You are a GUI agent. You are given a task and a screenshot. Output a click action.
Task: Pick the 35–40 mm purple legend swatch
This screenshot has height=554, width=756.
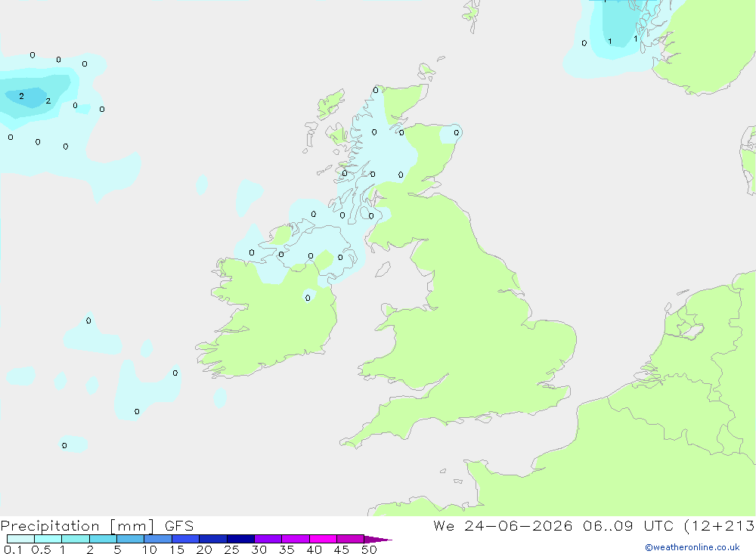click(x=295, y=539)
